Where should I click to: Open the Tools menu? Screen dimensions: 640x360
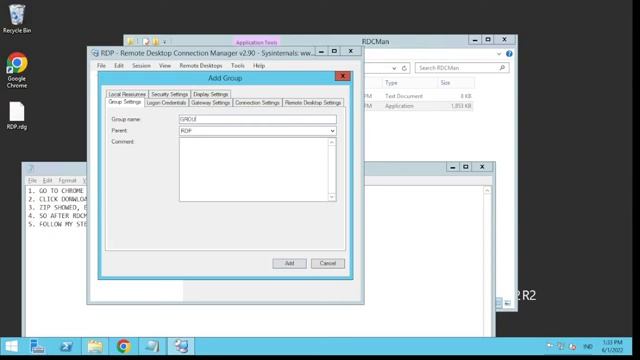coord(238,66)
